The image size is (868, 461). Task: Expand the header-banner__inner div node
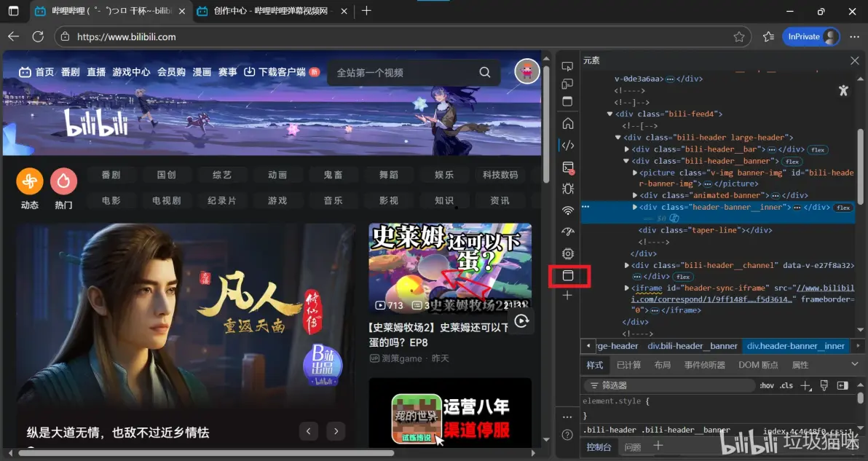click(635, 207)
